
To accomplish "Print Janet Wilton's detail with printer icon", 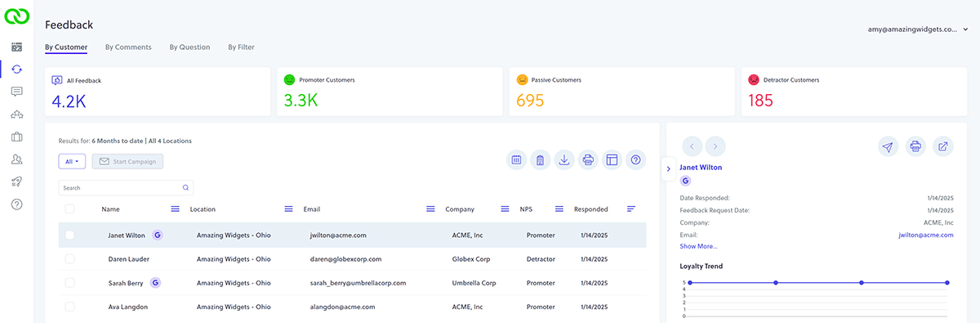I will tap(915, 146).
